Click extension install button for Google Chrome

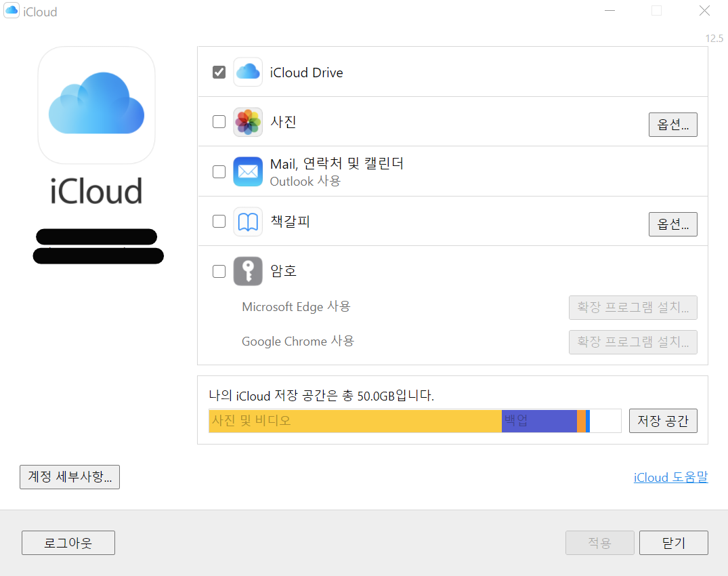633,342
